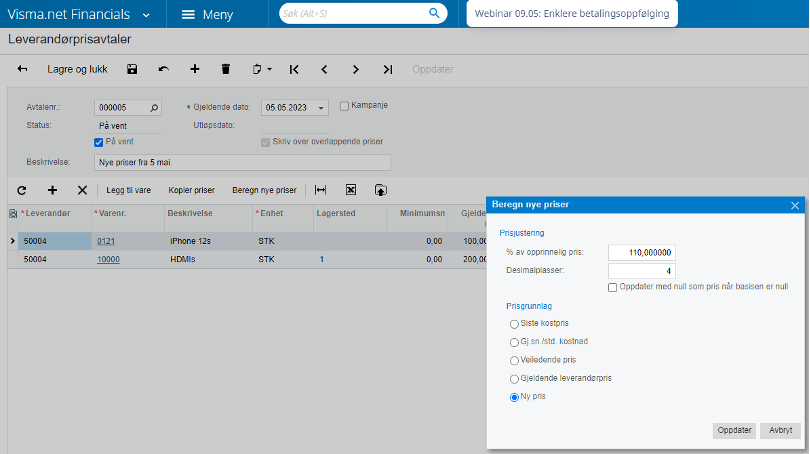Cancel the dialog with Avbryt
The height and width of the screenshot is (454, 810).
click(780, 430)
